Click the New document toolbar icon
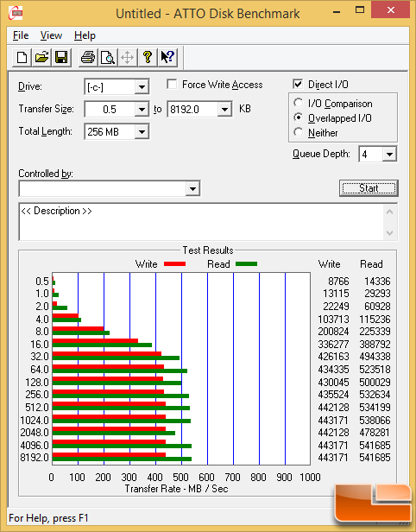The width and height of the screenshot is (416, 532). coord(22,57)
